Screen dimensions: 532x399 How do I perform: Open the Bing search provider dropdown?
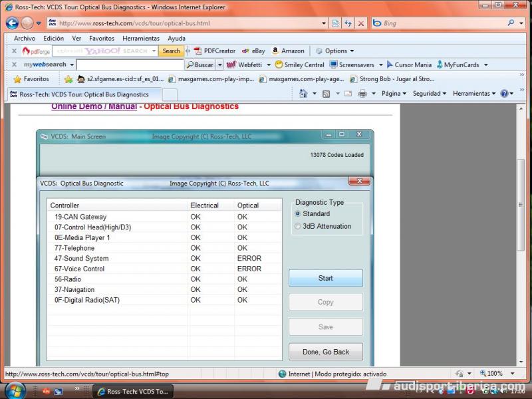(x=521, y=23)
